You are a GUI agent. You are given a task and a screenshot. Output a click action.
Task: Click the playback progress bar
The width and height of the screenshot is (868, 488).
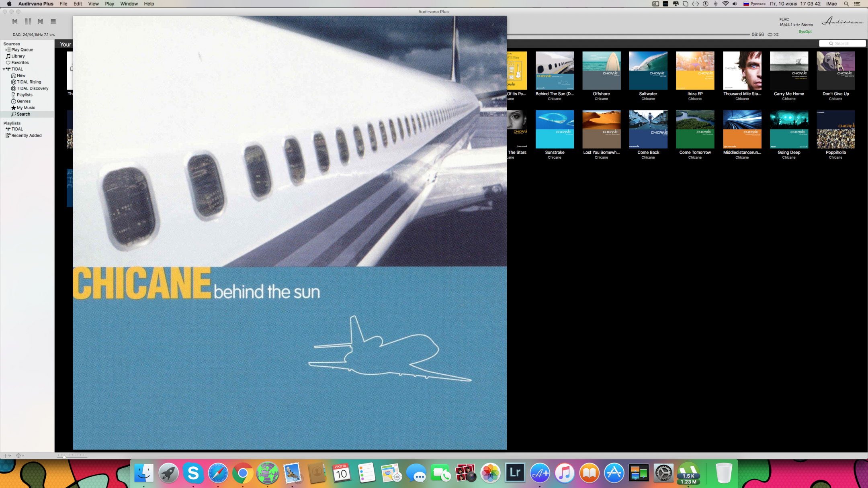click(628, 35)
